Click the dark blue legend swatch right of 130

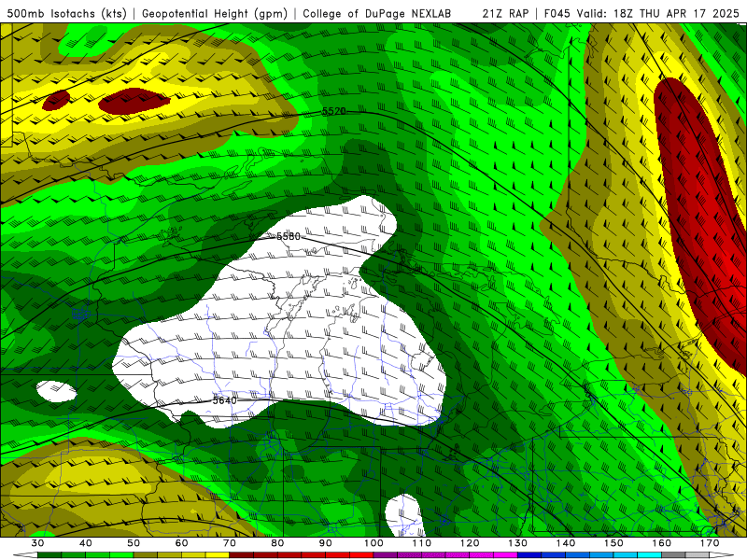click(x=529, y=554)
